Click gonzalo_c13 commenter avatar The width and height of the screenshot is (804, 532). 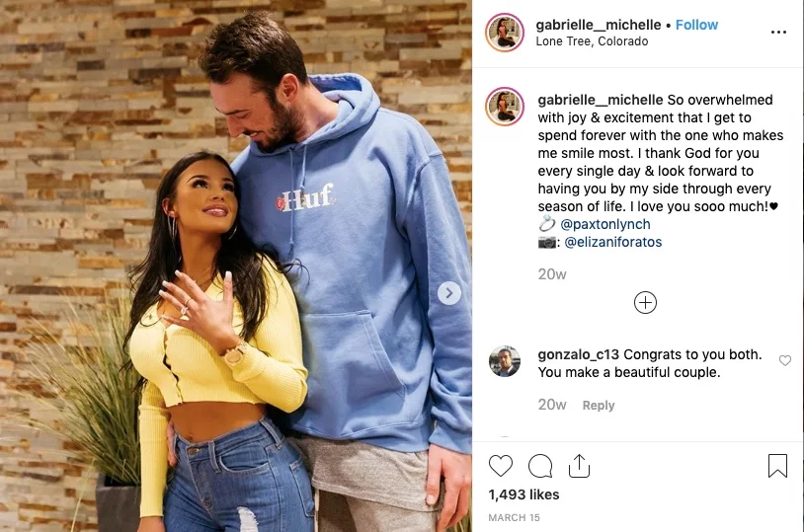click(505, 361)
